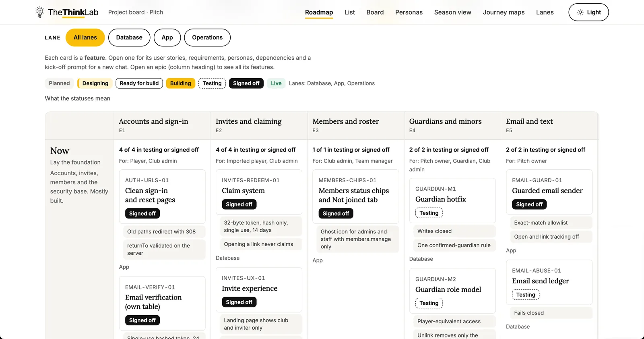Open the Members and roster epic

click(346, 121)
